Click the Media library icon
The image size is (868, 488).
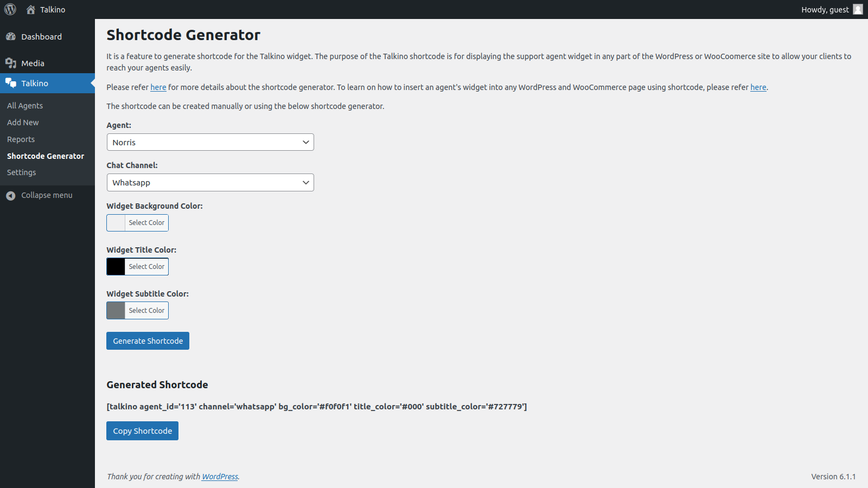(11, 63)
